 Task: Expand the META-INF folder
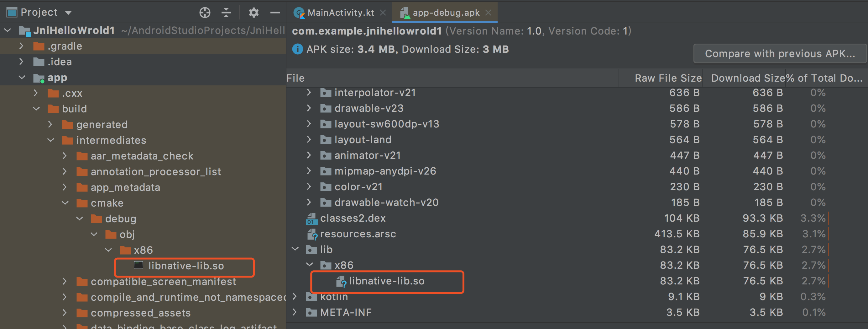[x=295, y=312]
